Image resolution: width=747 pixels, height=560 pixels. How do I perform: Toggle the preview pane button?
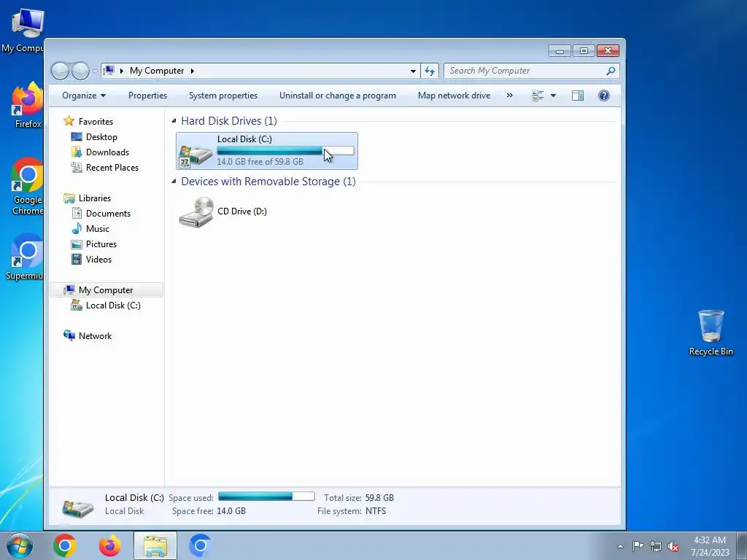click(578, 96)
